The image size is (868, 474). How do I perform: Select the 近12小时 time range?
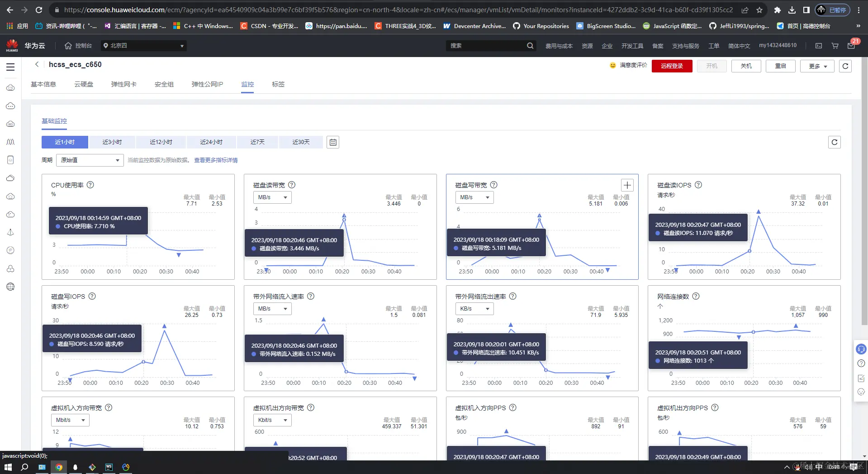point(161,142)
